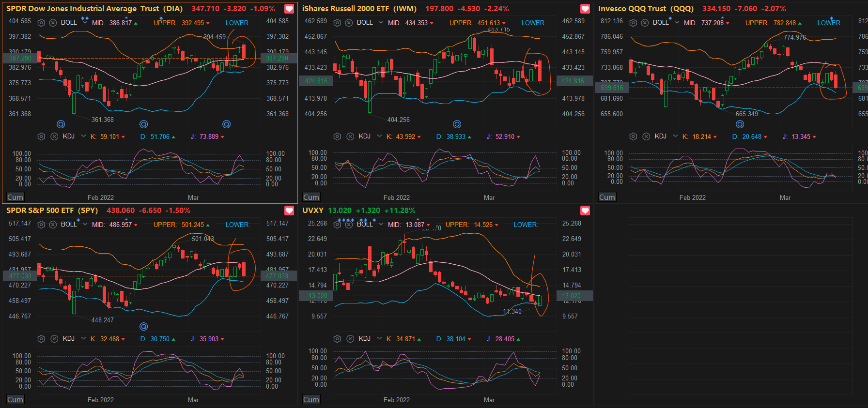Image resolution: width=868 pixels, height=408 pixels.
Task: Toggle DIA favorite heart
Action: coord(289,9)
